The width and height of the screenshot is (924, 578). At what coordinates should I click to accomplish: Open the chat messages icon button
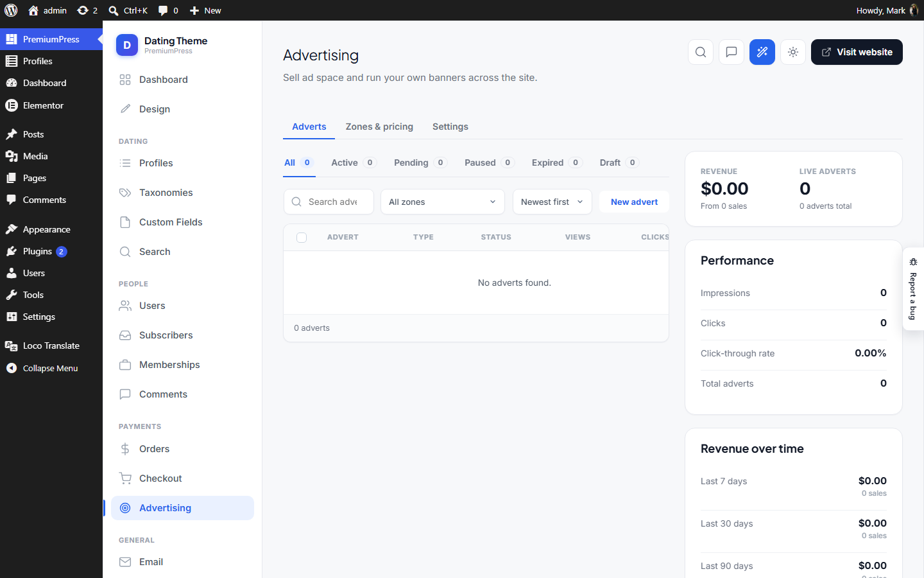(x=732, y=52)
